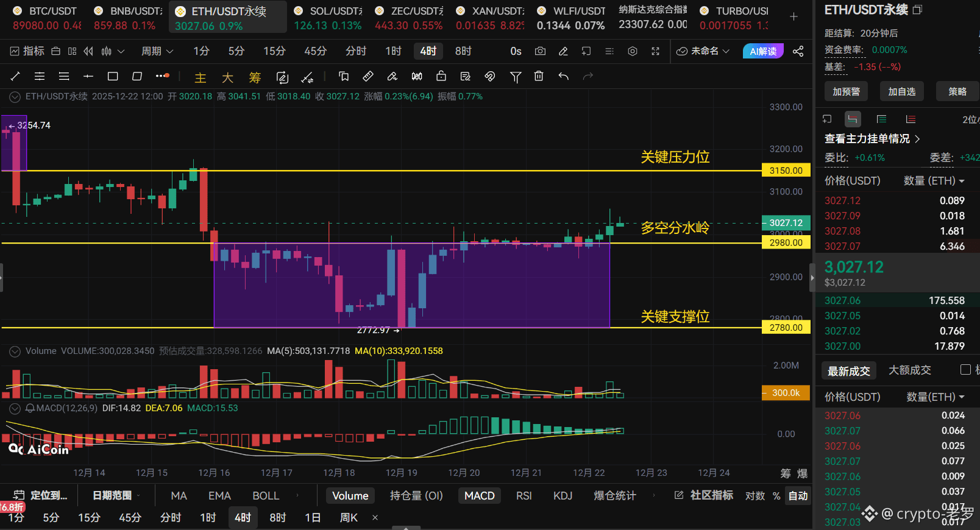The image size is (980, 530).
Task: Open chart settings hexagon icon
Action: pos(633,51)
